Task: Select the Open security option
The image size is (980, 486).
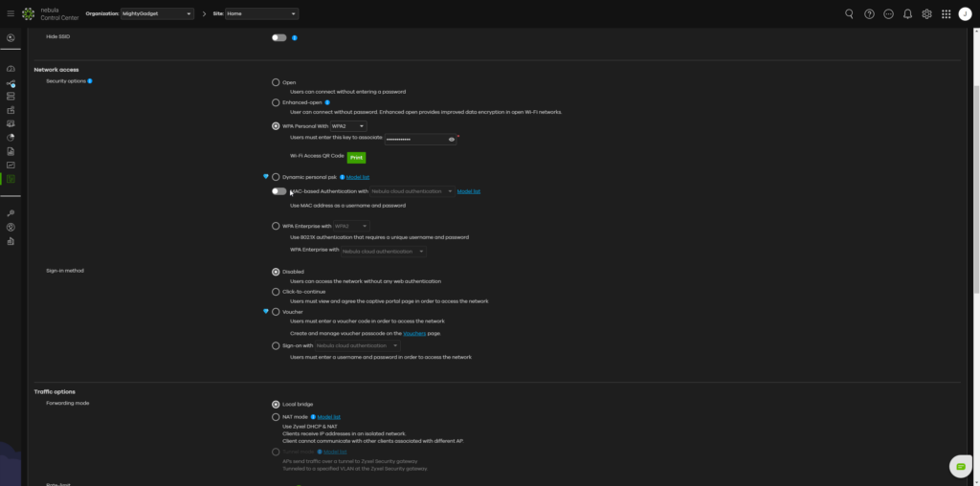Action: coord(276,82)
